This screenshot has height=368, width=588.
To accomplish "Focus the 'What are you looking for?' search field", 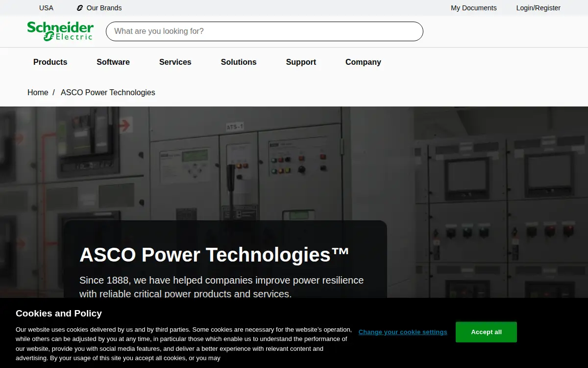I will (x=265, y=31).
